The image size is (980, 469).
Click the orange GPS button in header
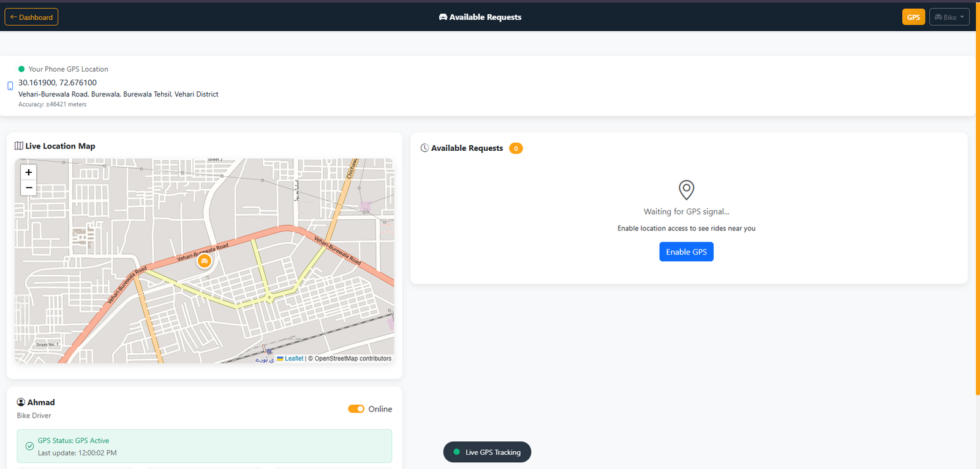tap(913, 17)
